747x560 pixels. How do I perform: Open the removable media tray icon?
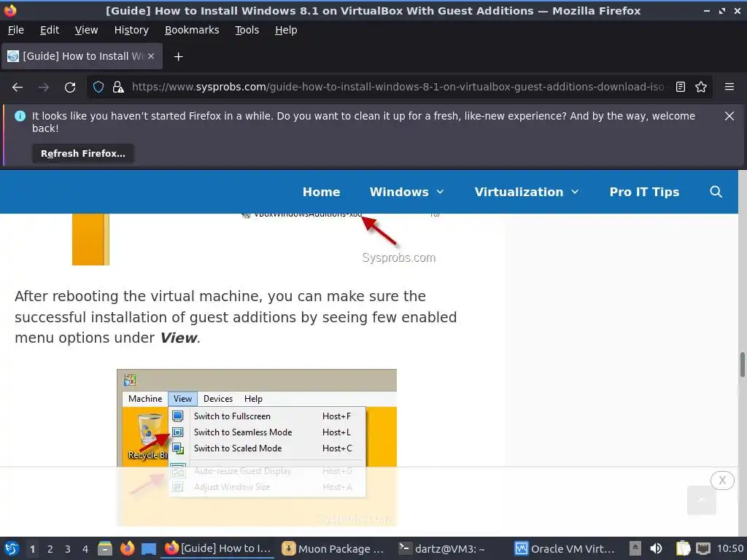click(635, 548)
